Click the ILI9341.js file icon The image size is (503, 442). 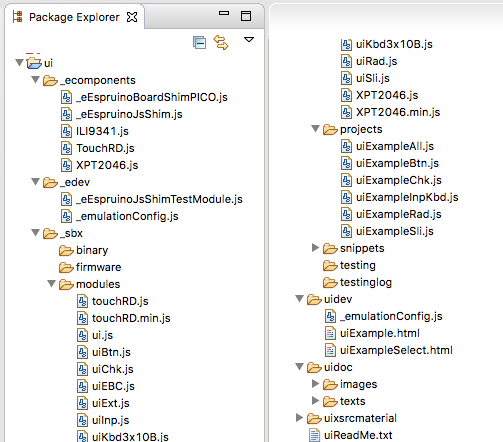67,131
